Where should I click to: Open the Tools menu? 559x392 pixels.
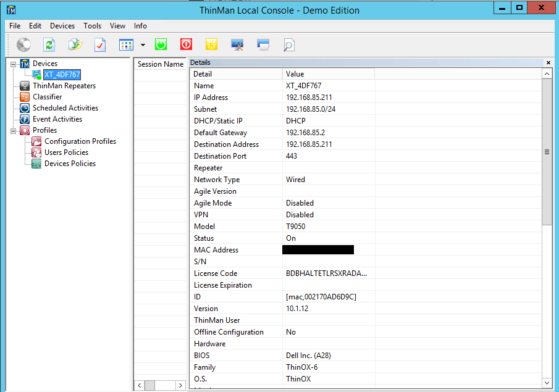pyautogui.click(x=92, y=26)
